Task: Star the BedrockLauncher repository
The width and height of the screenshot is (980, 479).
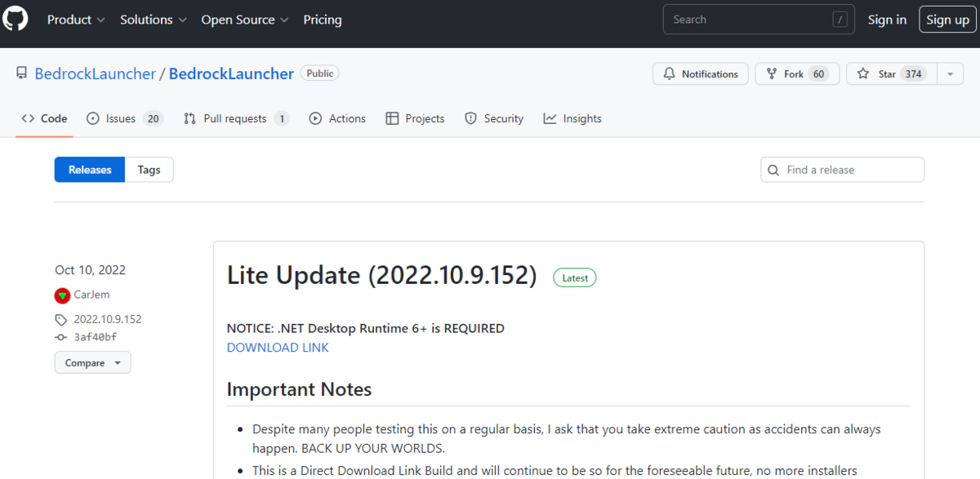Action: pos(892,73)
